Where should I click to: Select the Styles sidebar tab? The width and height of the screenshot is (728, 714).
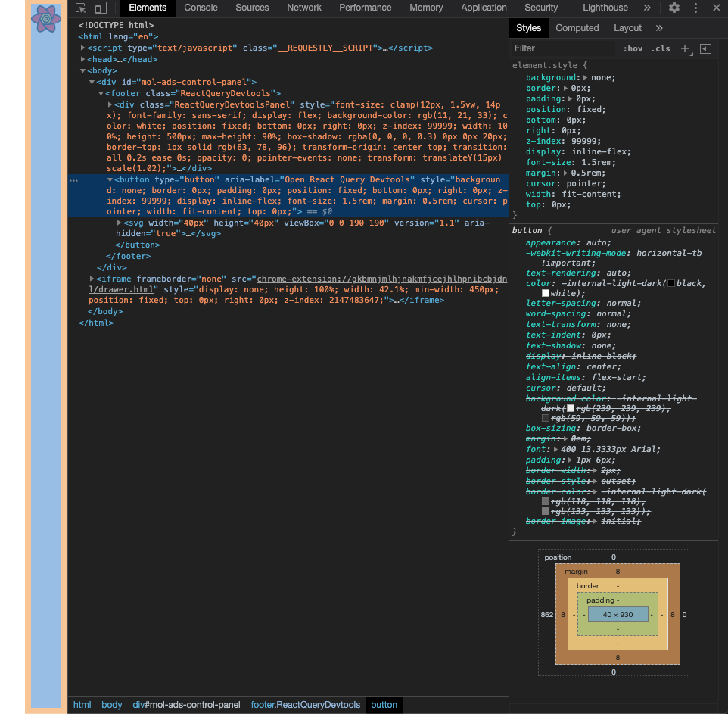tap(529, 28)
